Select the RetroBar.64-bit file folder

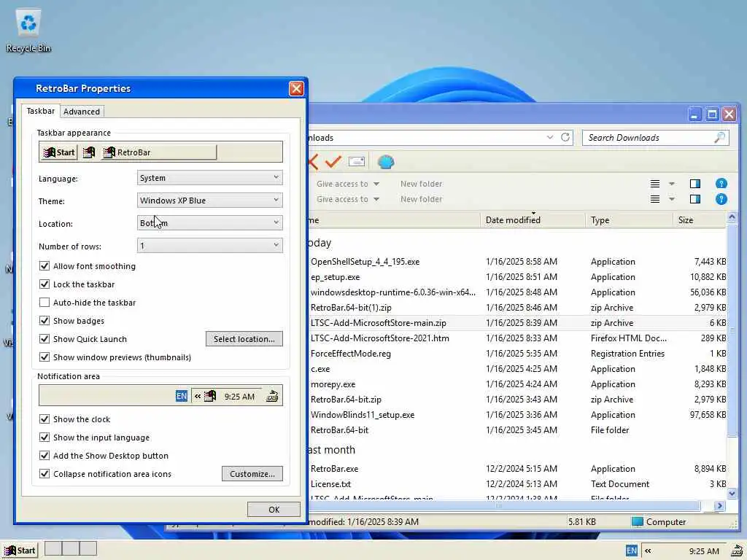coord(339,430)
